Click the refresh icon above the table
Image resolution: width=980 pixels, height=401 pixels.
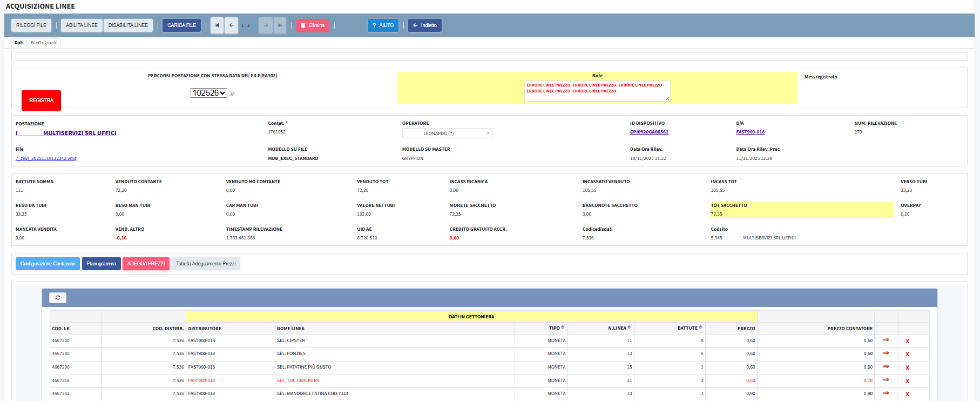coord(58,298)
